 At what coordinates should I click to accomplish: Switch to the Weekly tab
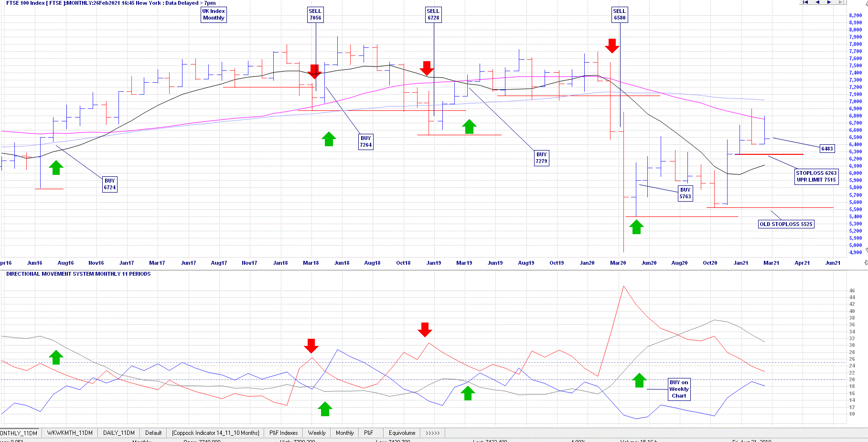317,433
